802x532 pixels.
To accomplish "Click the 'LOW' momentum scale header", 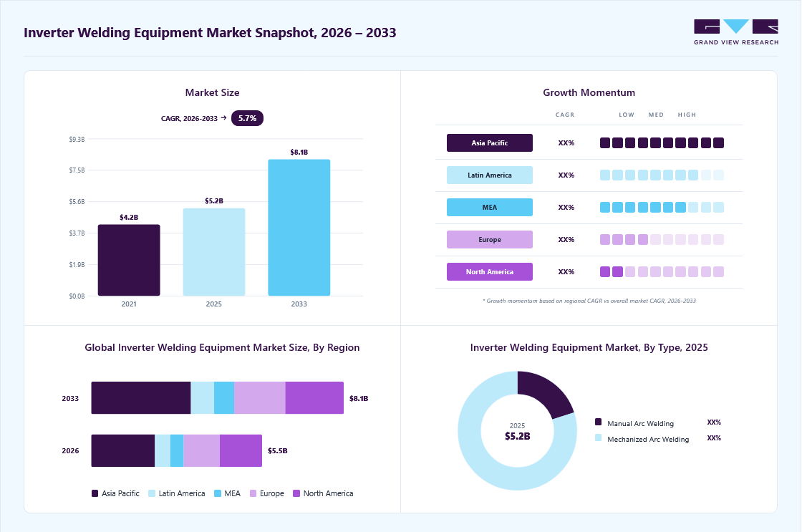I will coord(627,115).
